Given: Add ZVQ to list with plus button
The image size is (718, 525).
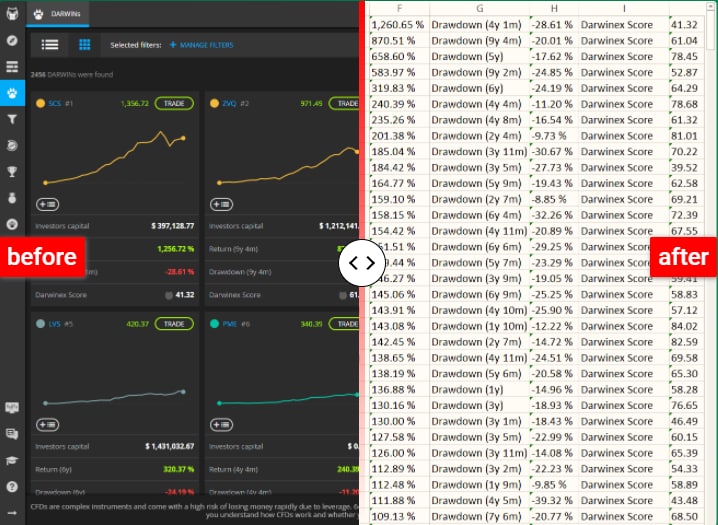Looking at the screenshot, I should pos(221,204).
